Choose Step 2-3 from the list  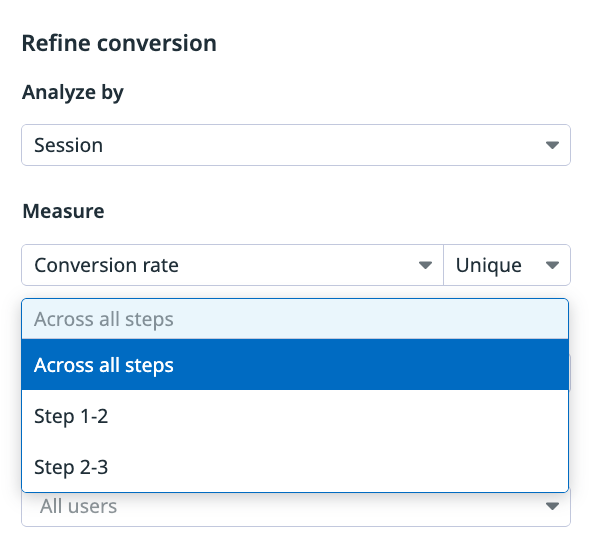[295, 466]
